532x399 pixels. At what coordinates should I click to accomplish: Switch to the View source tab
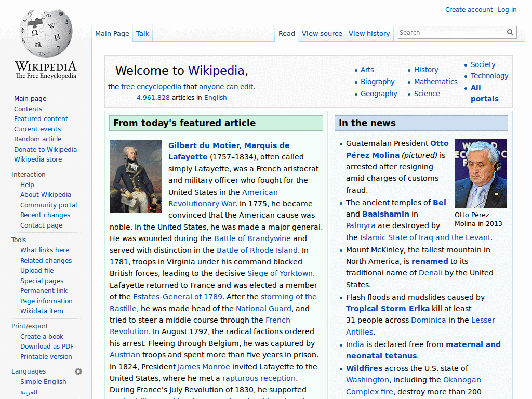322,33
